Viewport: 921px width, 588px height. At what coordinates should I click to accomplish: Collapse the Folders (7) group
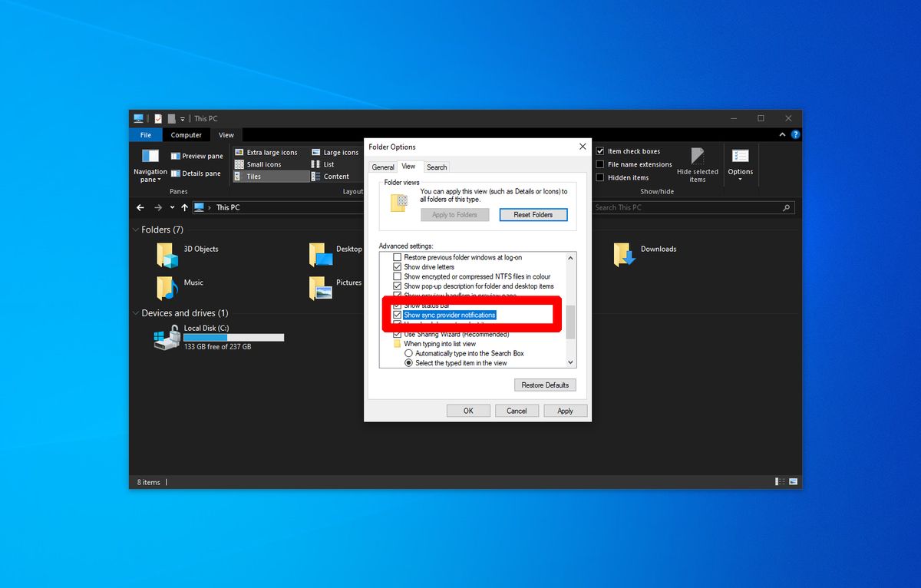[x=135, y=230]
